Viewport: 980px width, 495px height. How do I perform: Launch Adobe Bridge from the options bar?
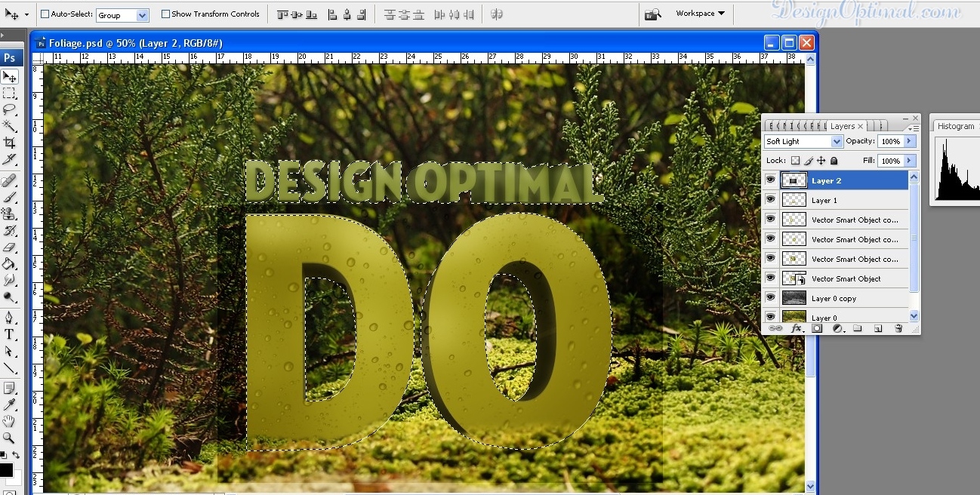[x=653, y=14]
